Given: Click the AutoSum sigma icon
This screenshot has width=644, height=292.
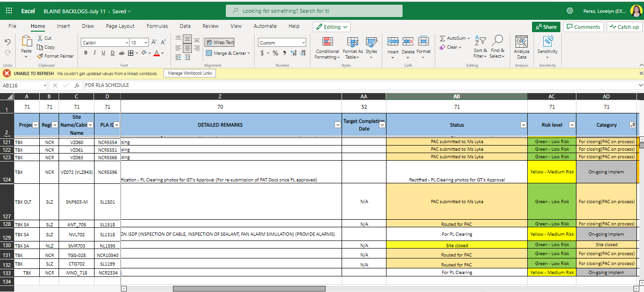Looking at the screenshot, I should tap(443, 38).
